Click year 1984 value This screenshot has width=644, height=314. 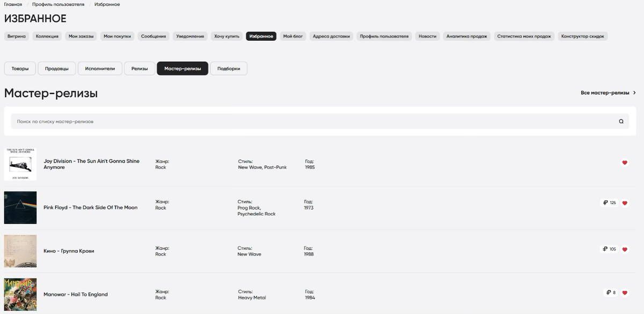(x=310, y=298)
